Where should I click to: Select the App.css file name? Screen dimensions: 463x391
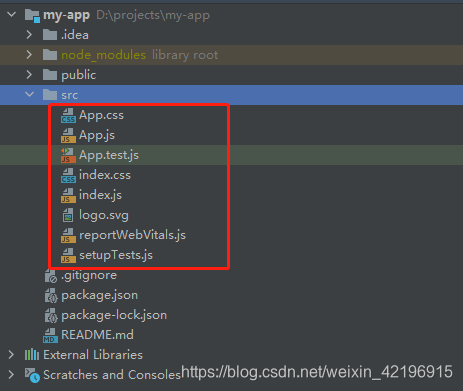coord(101,115)
